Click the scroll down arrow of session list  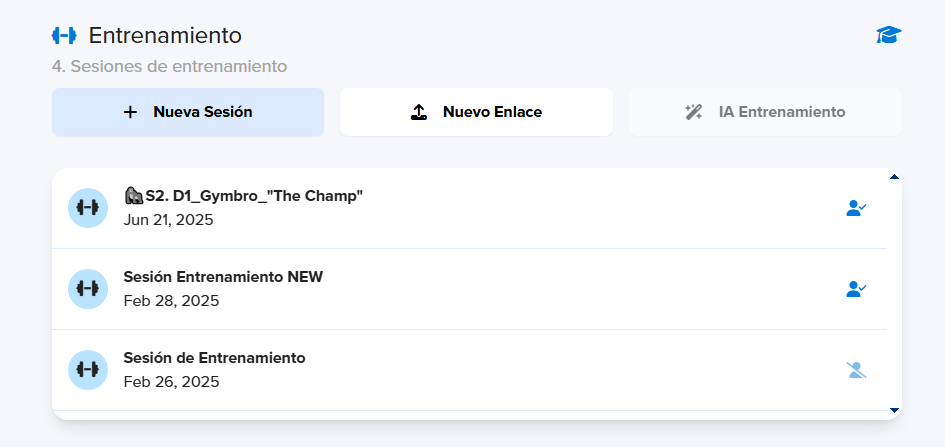(x=894, y=410)
